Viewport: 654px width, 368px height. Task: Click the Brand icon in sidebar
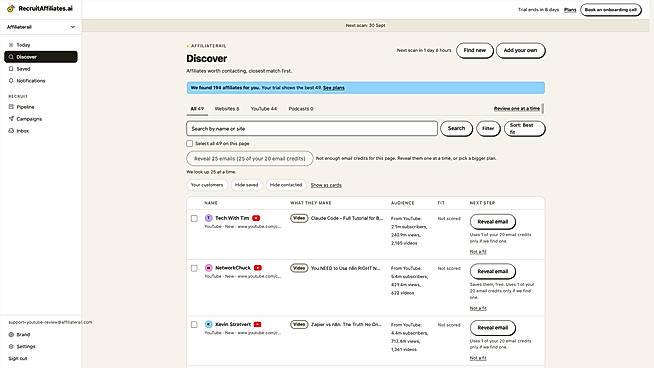tap(11, 335)
